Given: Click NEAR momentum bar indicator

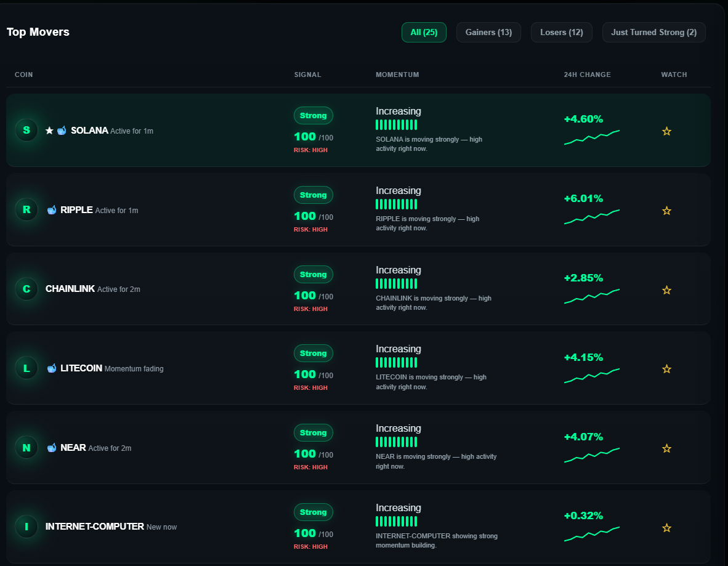Looking at the screenshot, I should pyautogui.click(x=397, y=442).
